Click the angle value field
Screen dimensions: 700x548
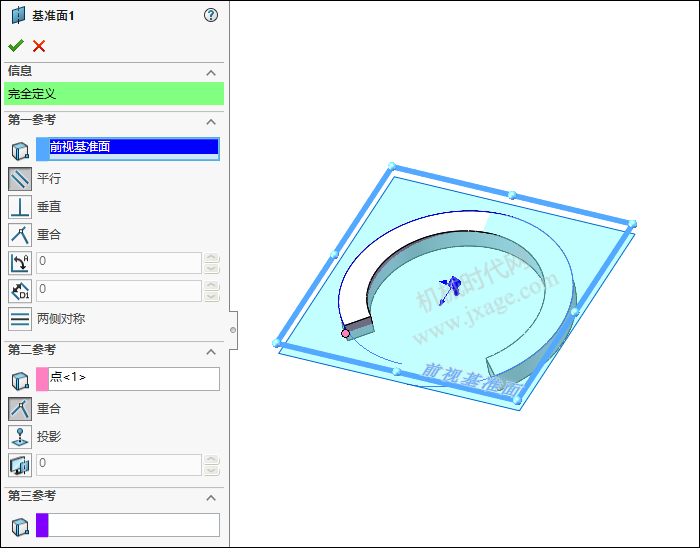click(x=119, y=262)
